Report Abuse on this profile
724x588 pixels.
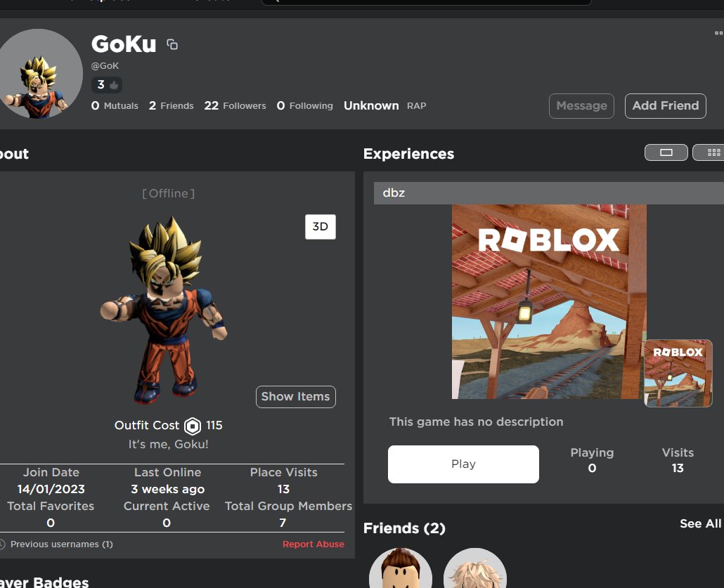[313, 544]
